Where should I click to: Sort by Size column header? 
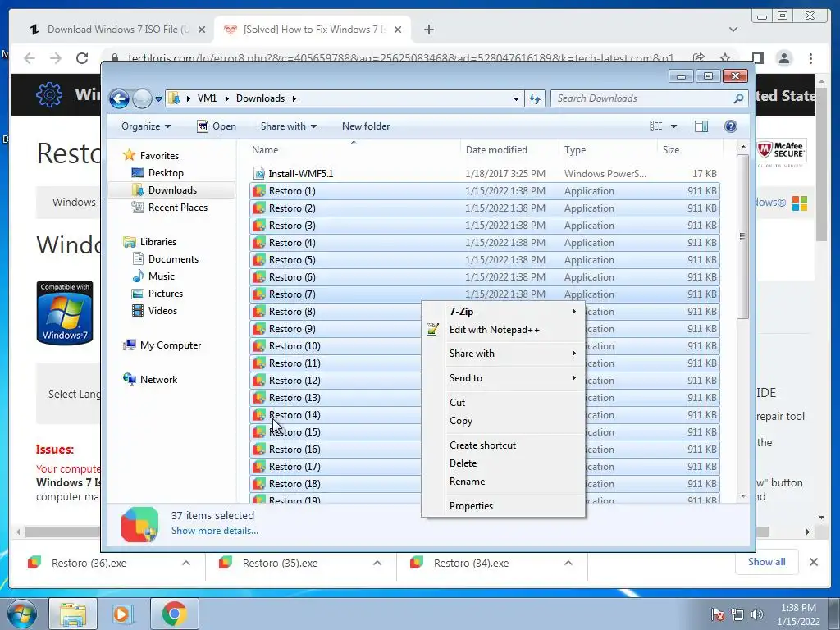tap(690, 150)
